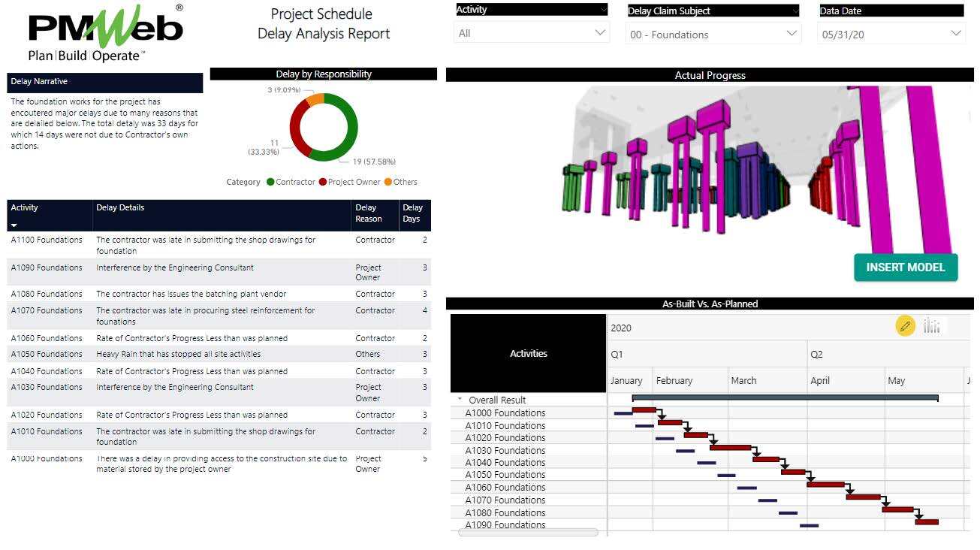
Task: Click the Activity column sort arrow
Action: 14,225
